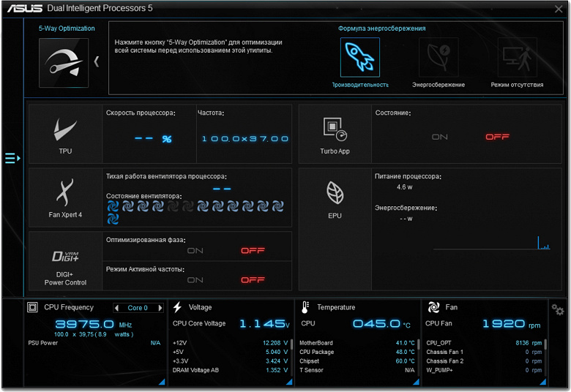Collapse the 5-Way Optimization description chevron
Image resolution: width=571 pixels, height=392 pixels.
(97, 61)
